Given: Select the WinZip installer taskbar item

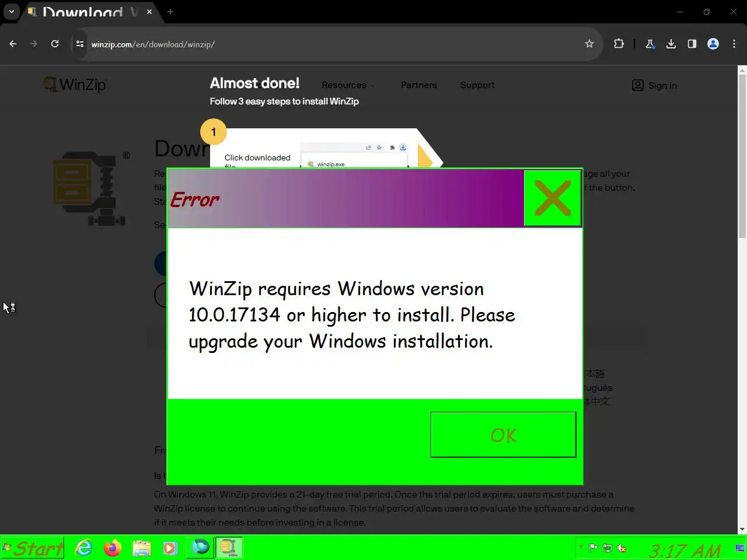Looking at the screenshot, I should tap(229, 548).
